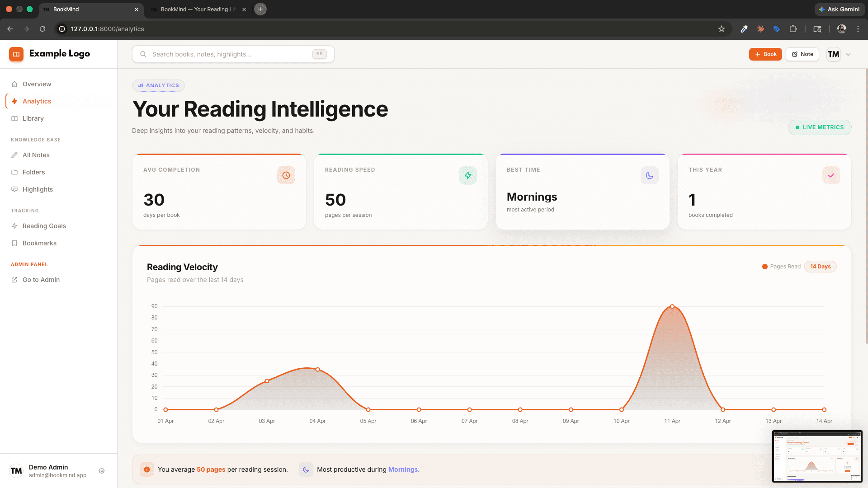Click the Chrome profile avatar
Viewport: 868px width, 488px height.
842,29
